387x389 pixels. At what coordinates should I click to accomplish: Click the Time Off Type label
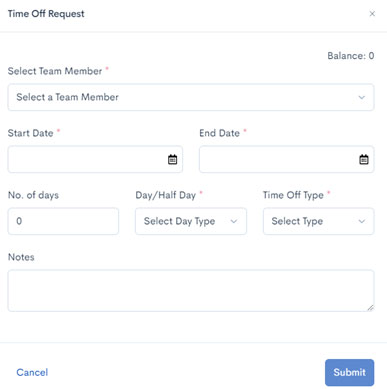293,195
